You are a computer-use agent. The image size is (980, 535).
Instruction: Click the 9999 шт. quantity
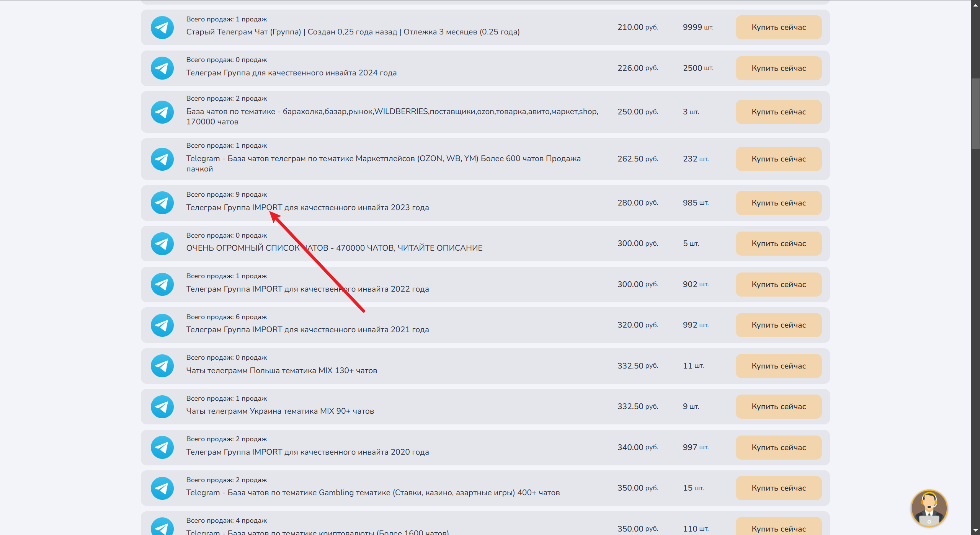click(x=698, y=27)
